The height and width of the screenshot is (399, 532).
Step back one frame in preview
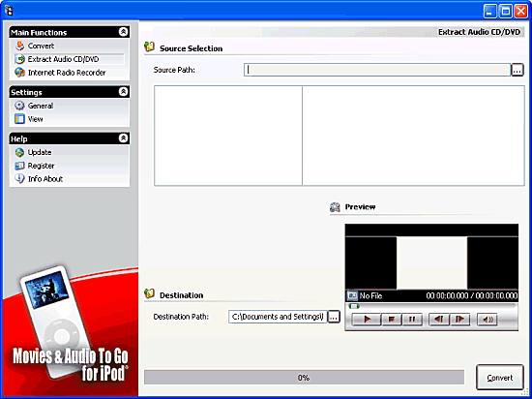(439, 320)
